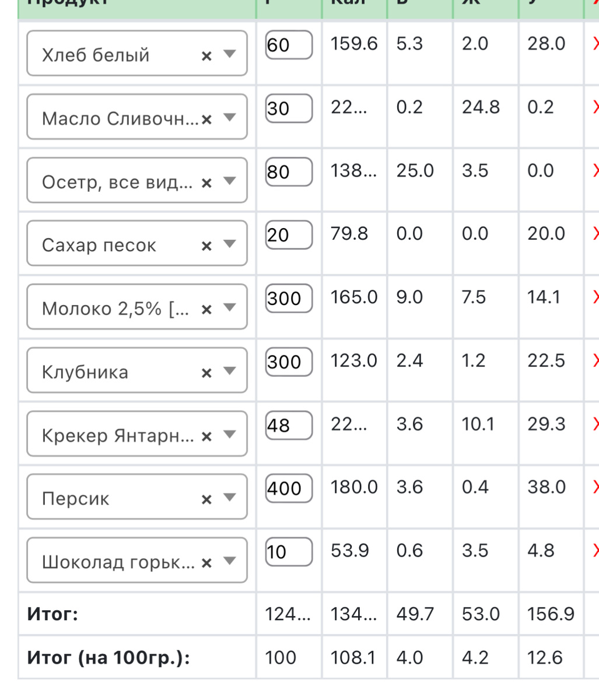
Task: Focus the 48 grams field for Крекер
Action: click(289, 425)
